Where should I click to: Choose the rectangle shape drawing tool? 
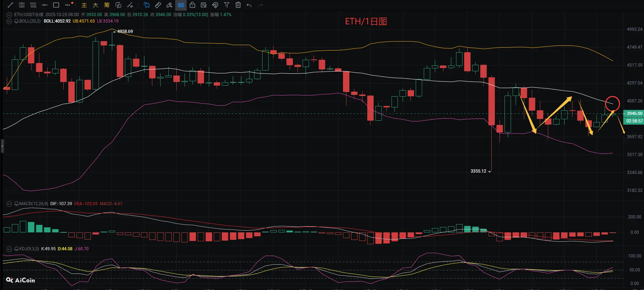tap(56, 5)
